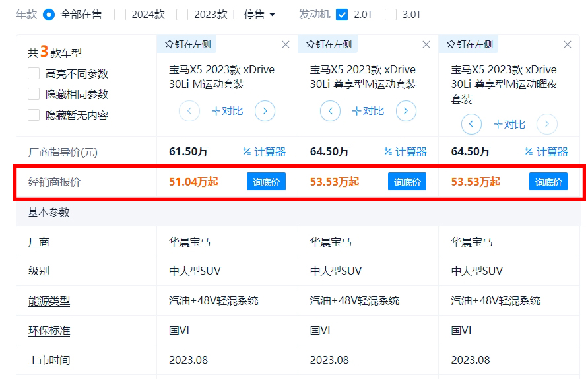Check the 3.0T engine filter

coord(391,15)
